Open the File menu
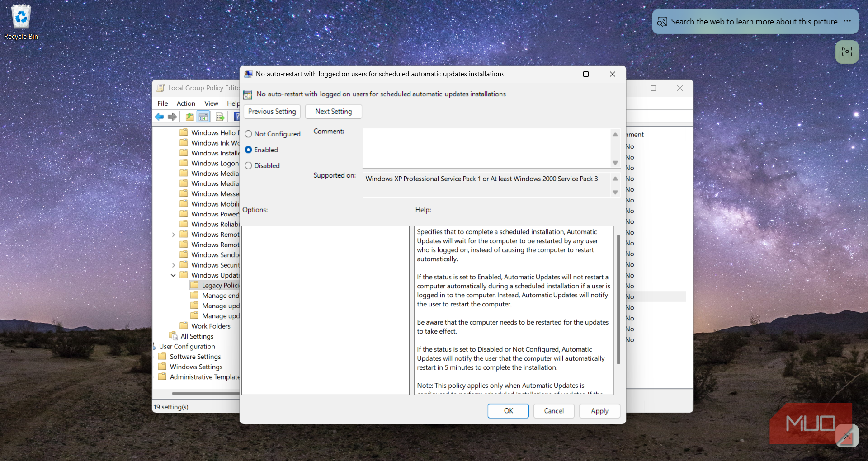 click(x=163, y=103)
